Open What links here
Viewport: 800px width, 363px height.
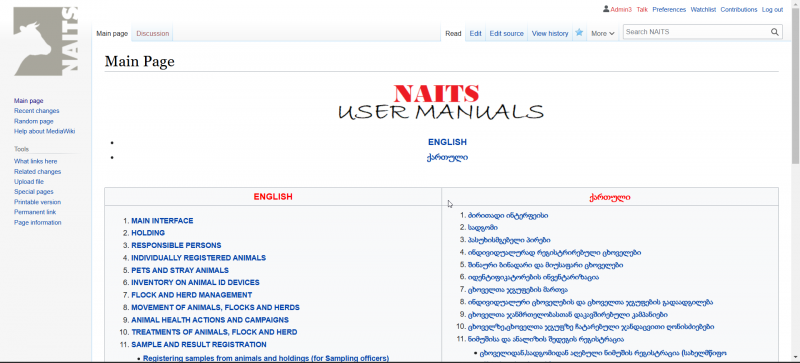click(35, 161)
